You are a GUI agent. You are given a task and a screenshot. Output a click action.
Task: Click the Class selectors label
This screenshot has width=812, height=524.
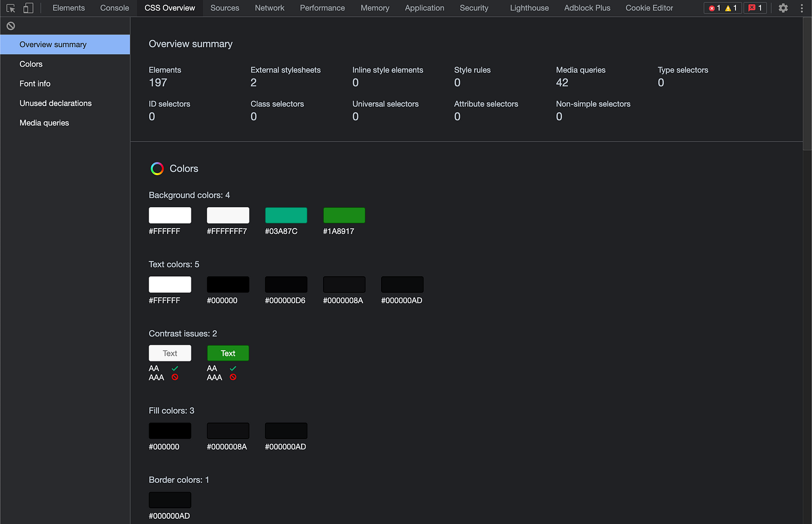point(277,104)
